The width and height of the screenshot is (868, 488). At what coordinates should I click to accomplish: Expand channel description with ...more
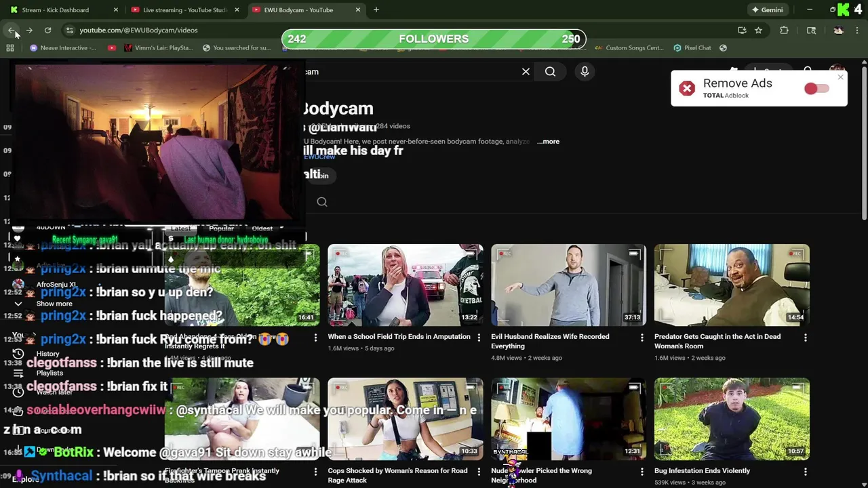549,142
